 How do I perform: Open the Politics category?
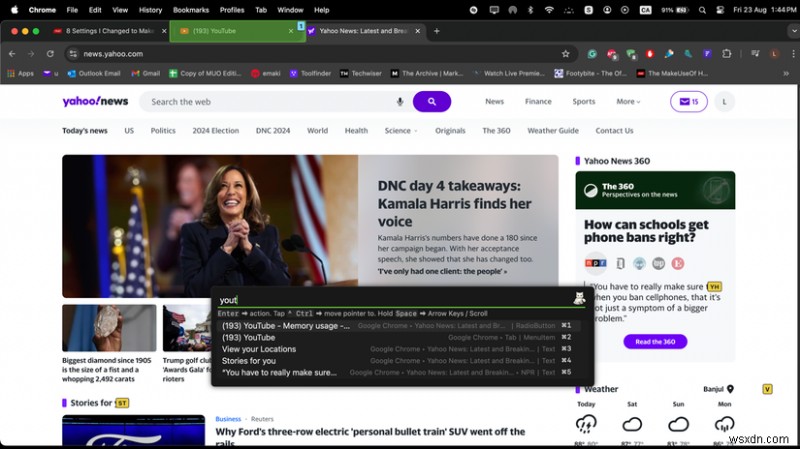163,131
